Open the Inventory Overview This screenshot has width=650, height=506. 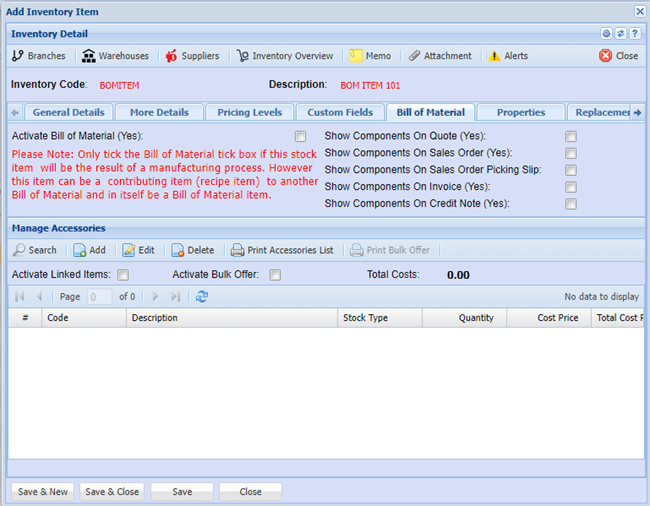click(243, 56)
